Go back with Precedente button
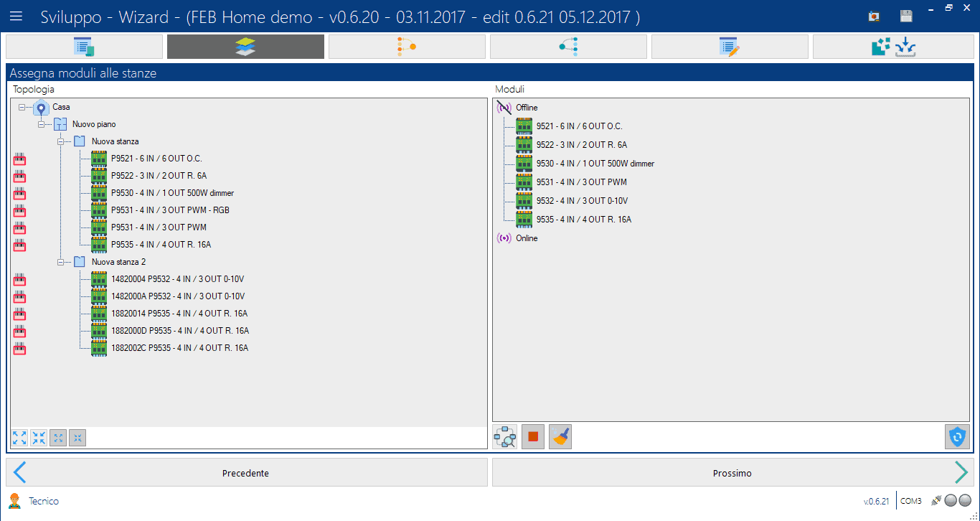Image resolution: width=980 pixels, height=521 pixels. 246,473
